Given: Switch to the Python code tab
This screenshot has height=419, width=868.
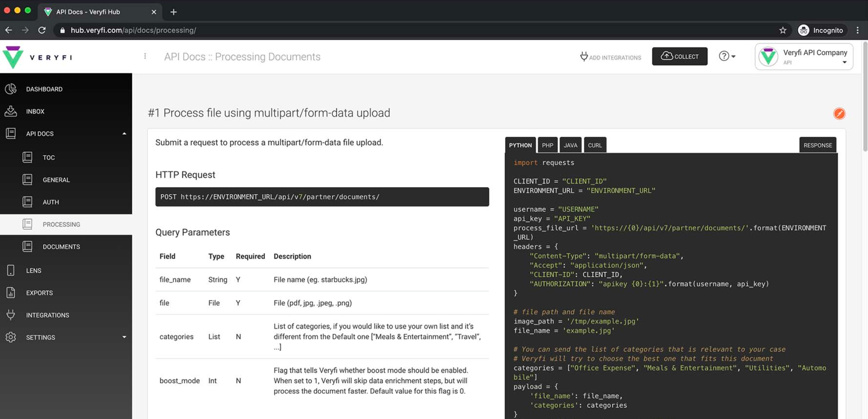Looking at the screenshot, I should (x=521, y=145).
